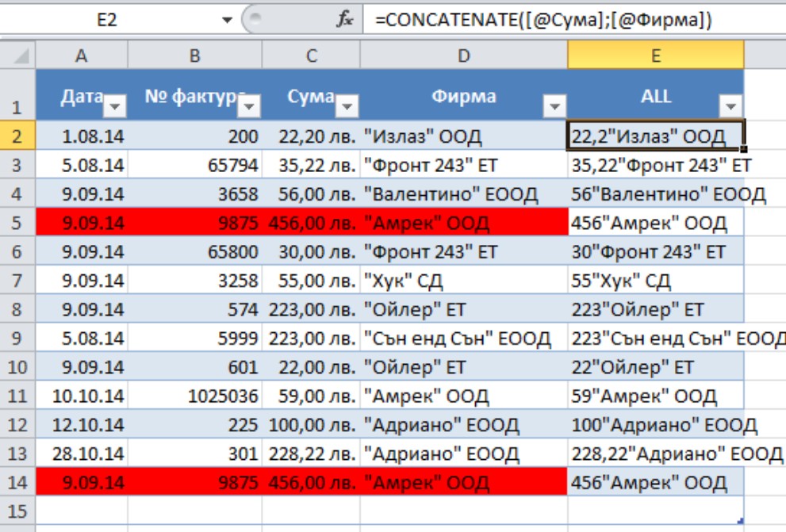This screenshot has height=532, width=786.
Task: Open the ALL column filter dropdown
Action: coord(730,106)
